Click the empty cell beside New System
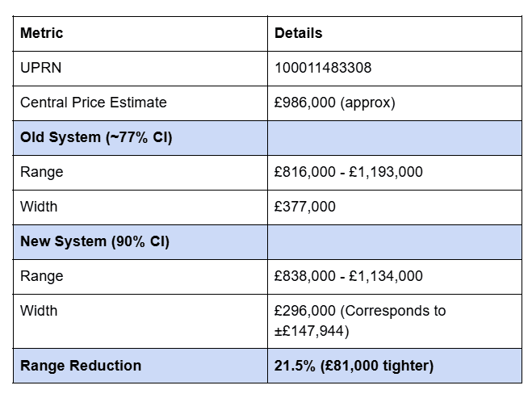The height and width of the screenshot is (398, 532). (395, 241)
